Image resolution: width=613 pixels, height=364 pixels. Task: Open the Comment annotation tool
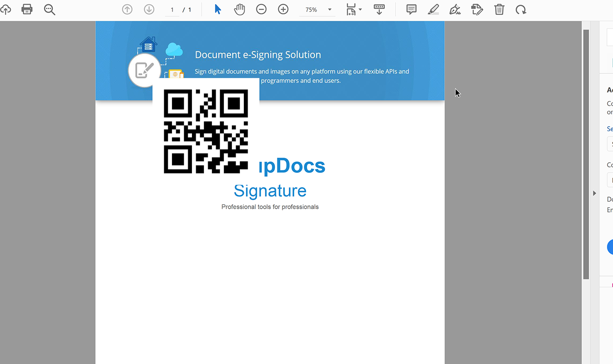[411, 9]
